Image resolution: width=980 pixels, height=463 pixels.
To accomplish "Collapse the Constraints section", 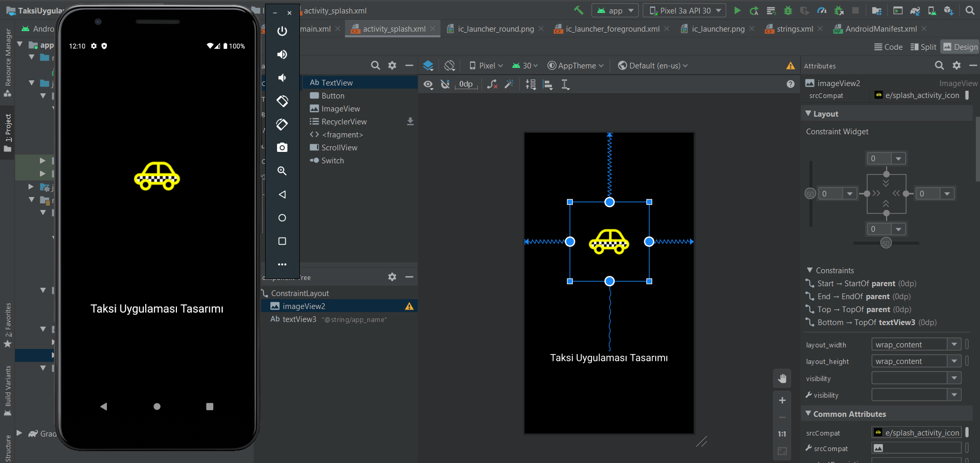I will pyautogui.click(x=810, y=271).
